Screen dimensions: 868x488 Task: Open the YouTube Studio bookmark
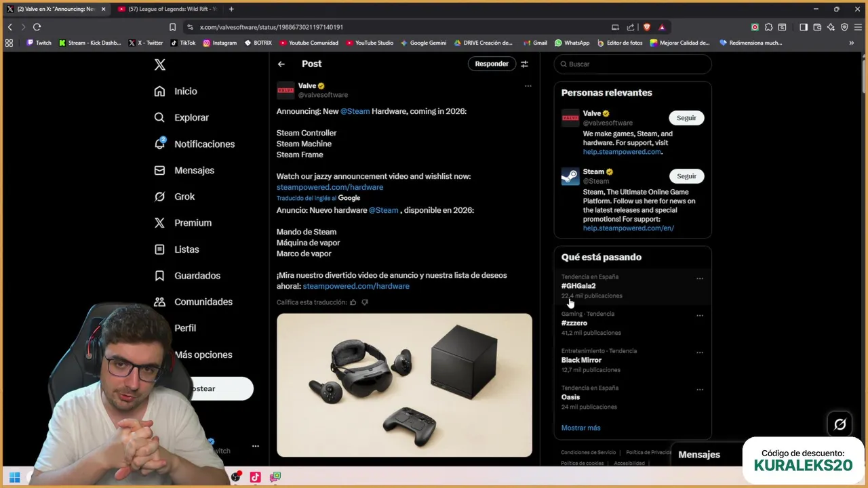(x=370, y=43)
